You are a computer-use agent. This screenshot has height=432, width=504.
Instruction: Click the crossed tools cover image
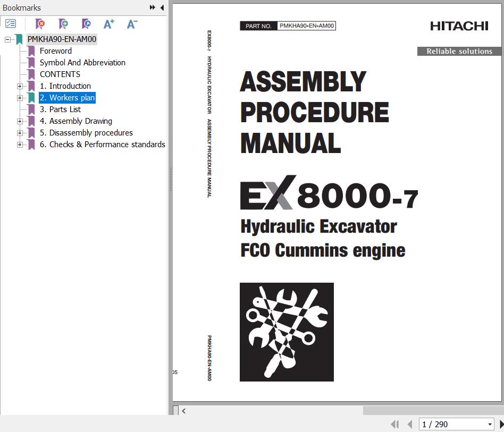point(287,332)
